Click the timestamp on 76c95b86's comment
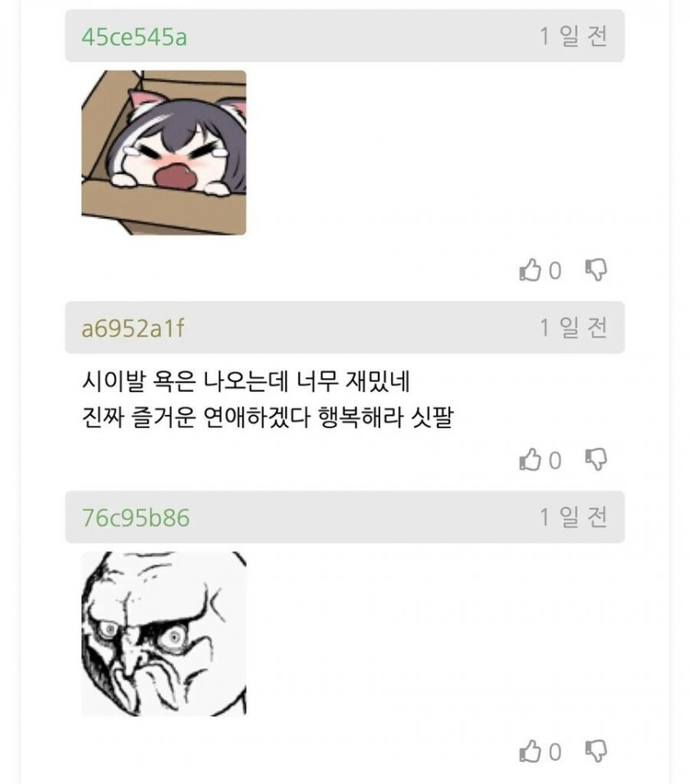The width and height of the screenshot is (690, 784). pos(573,517)
